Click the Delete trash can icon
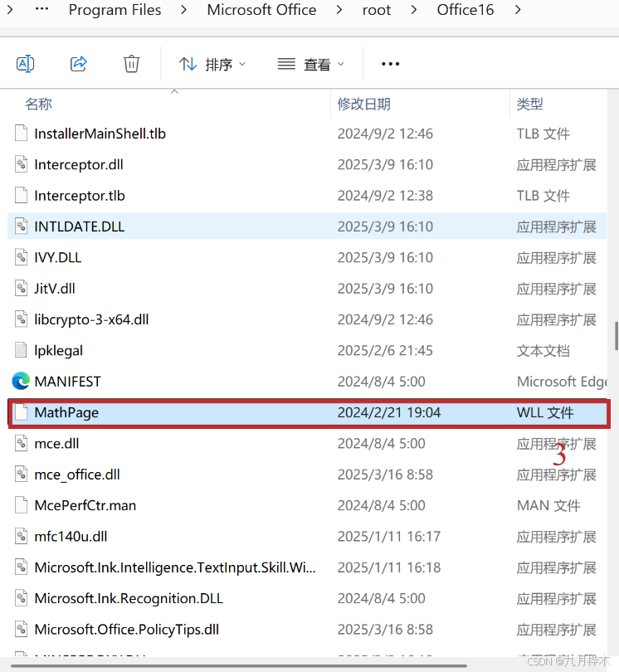This screenshot has width=619, height=672. click(131, 64)
